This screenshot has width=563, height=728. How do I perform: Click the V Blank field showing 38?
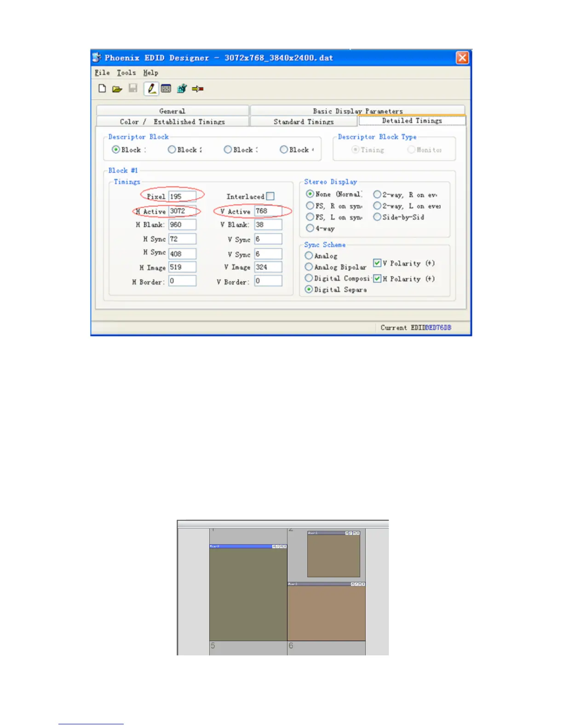click(268, 225)
